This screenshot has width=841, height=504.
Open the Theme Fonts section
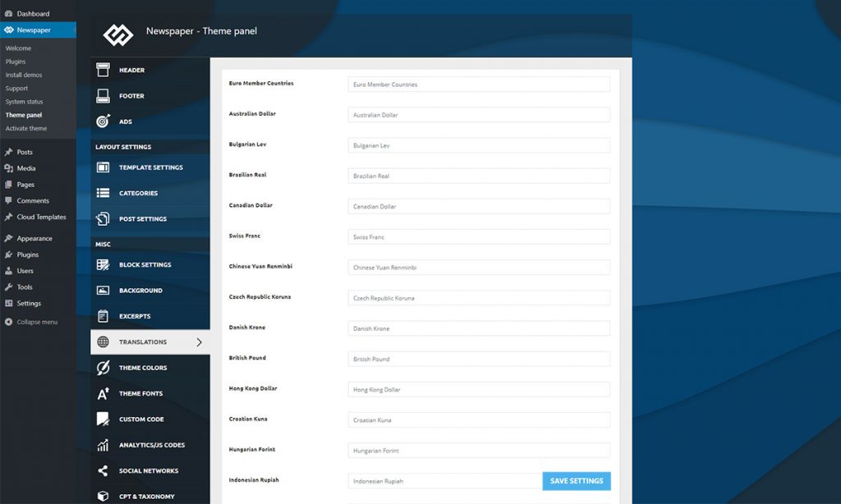point(140,394)
